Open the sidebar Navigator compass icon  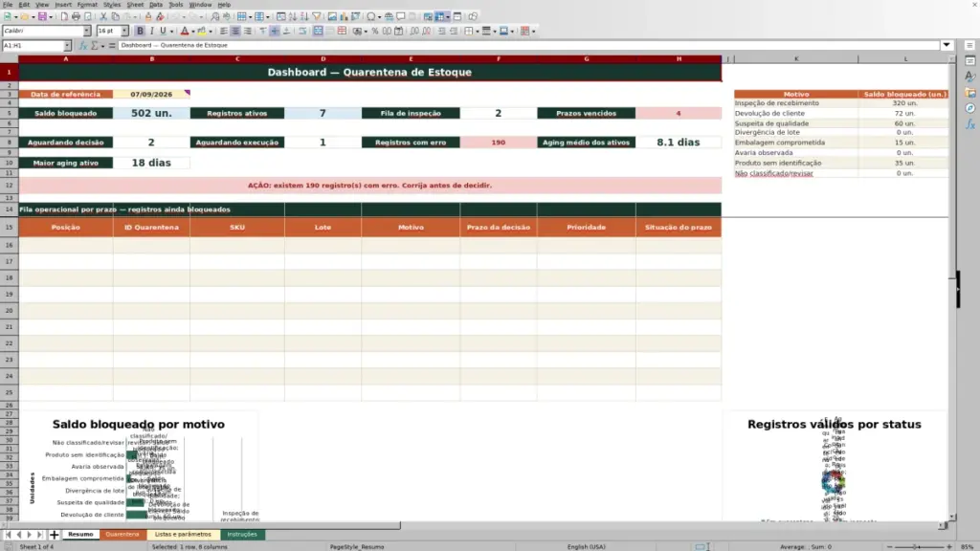pyautogui.click(x=970, y=109)
